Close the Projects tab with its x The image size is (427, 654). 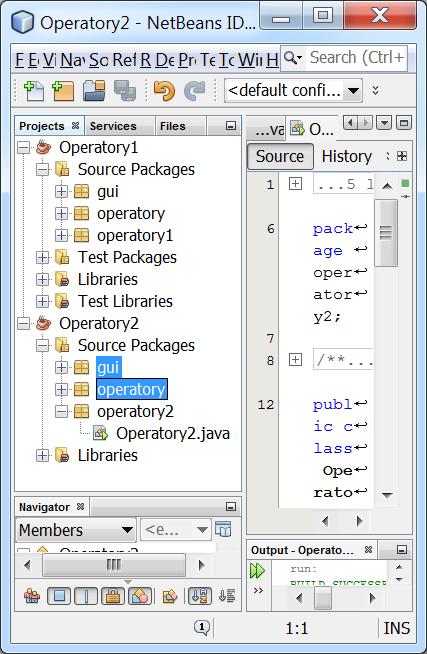[75, 126]
